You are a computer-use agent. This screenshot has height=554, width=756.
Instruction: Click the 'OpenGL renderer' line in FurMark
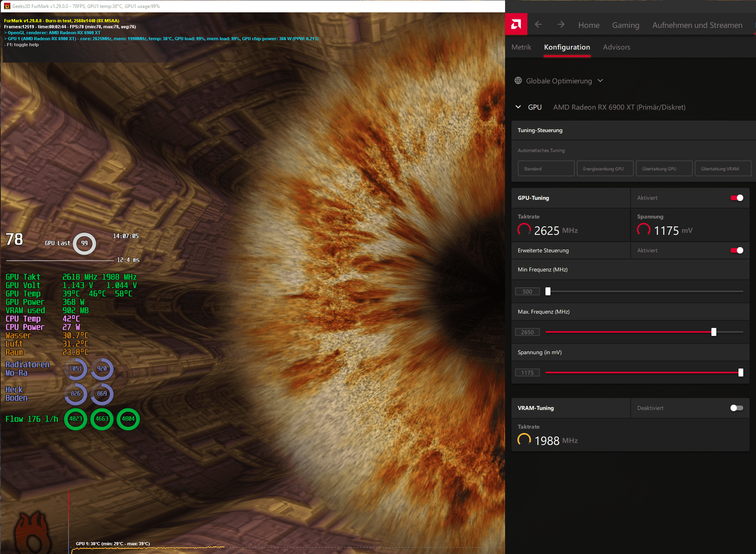click(x=52, y=33)
